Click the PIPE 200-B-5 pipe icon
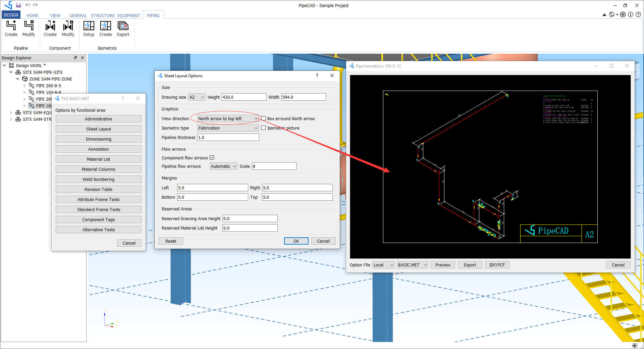 [32, 86]
